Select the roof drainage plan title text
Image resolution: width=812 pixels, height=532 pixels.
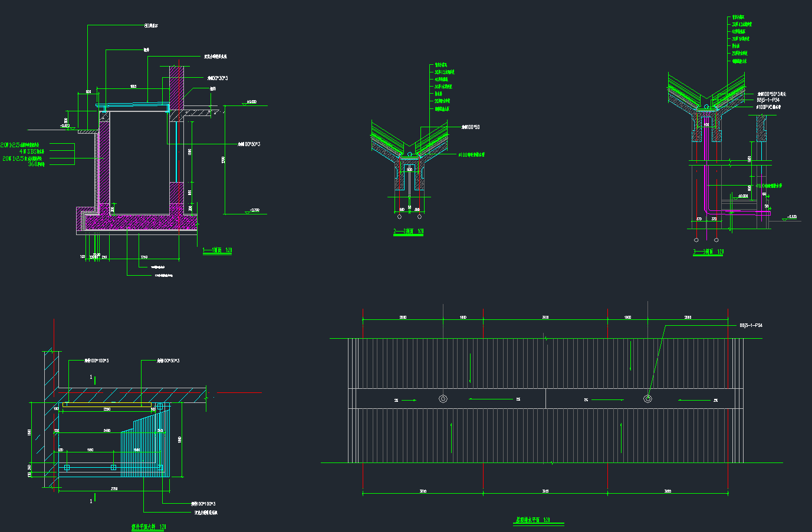coord(532,520)
